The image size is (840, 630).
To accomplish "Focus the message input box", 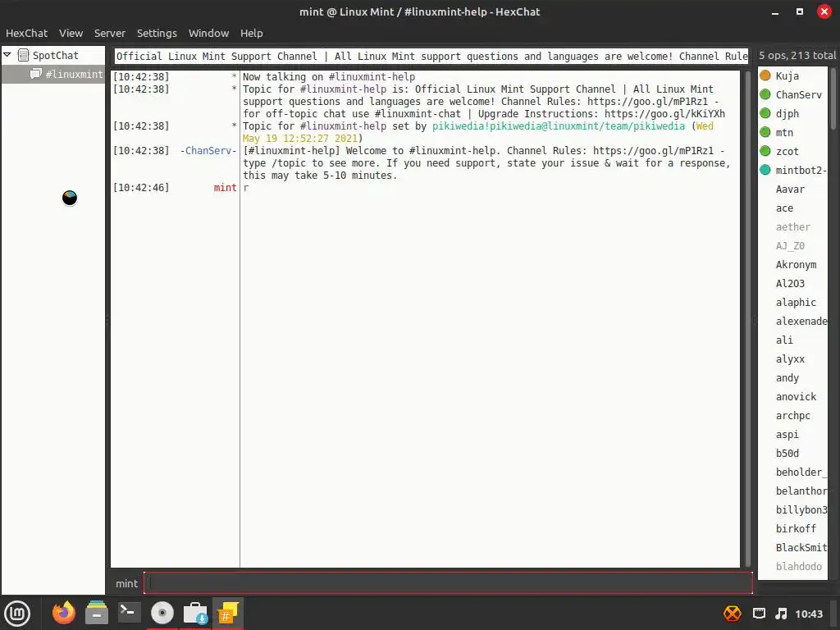I will (448, 583).
